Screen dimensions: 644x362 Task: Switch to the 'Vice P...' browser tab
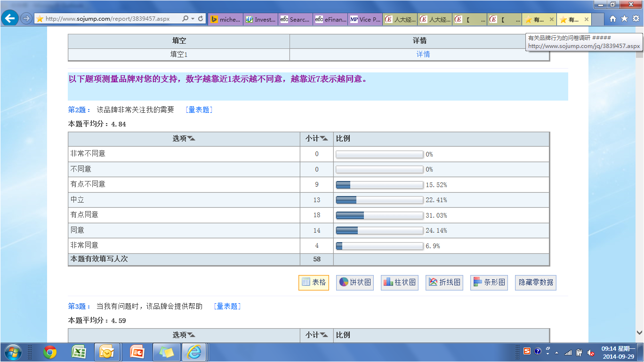pos(365,19)
